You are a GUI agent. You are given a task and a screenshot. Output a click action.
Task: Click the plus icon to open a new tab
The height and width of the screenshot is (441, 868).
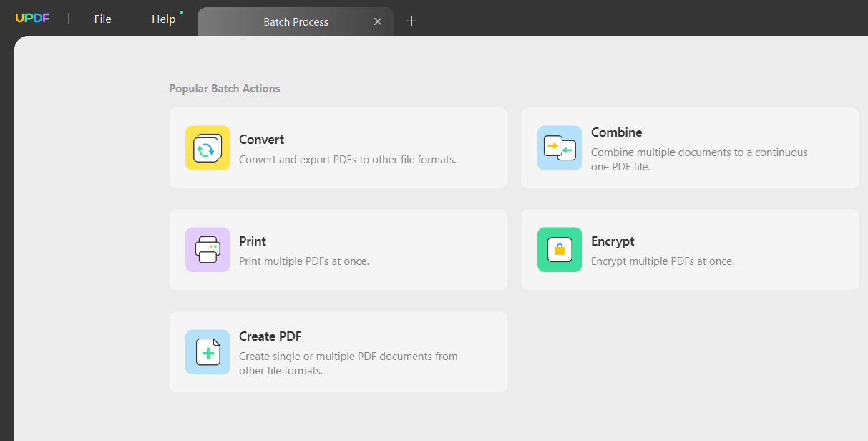click(x=411, y=21)
